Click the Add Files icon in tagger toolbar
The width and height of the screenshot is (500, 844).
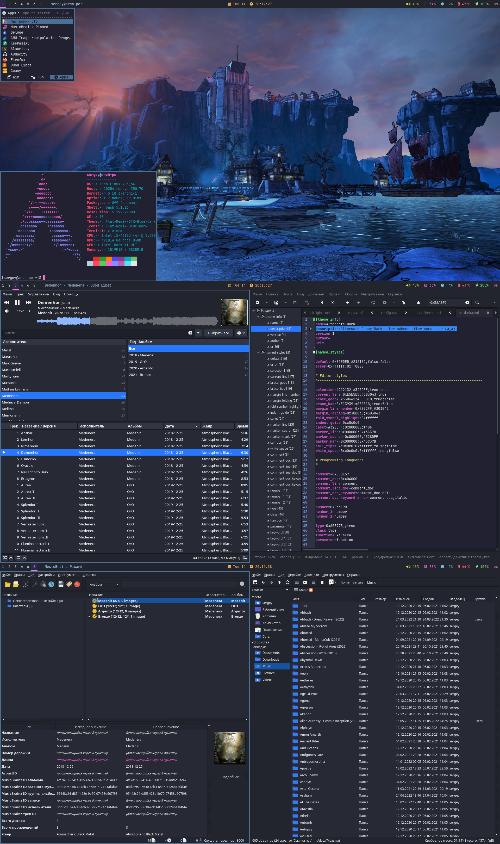pyautogui.click(x=16, y=584)
